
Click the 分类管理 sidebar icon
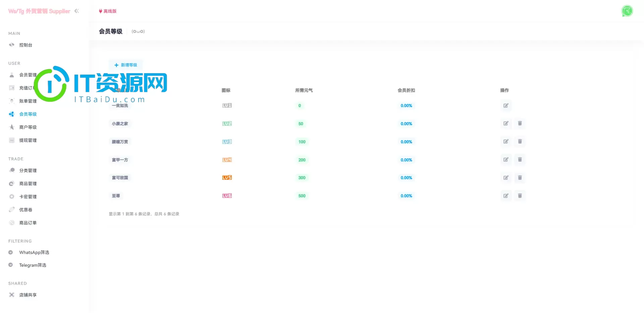(12, 170)
